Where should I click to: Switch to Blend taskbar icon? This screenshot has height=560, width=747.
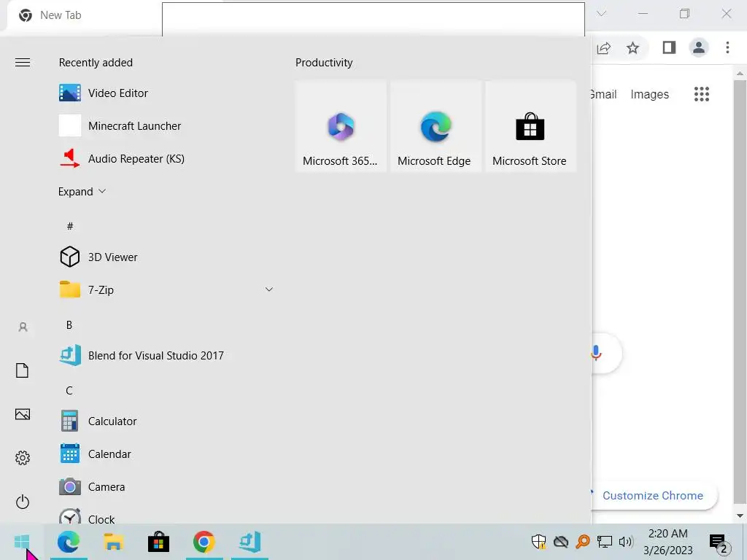(249, 542)
